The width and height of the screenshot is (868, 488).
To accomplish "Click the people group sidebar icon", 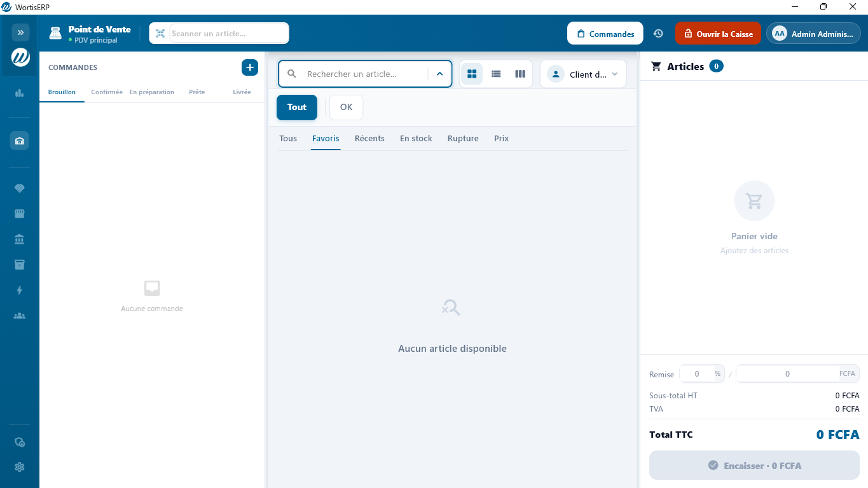I will (20, 316).
